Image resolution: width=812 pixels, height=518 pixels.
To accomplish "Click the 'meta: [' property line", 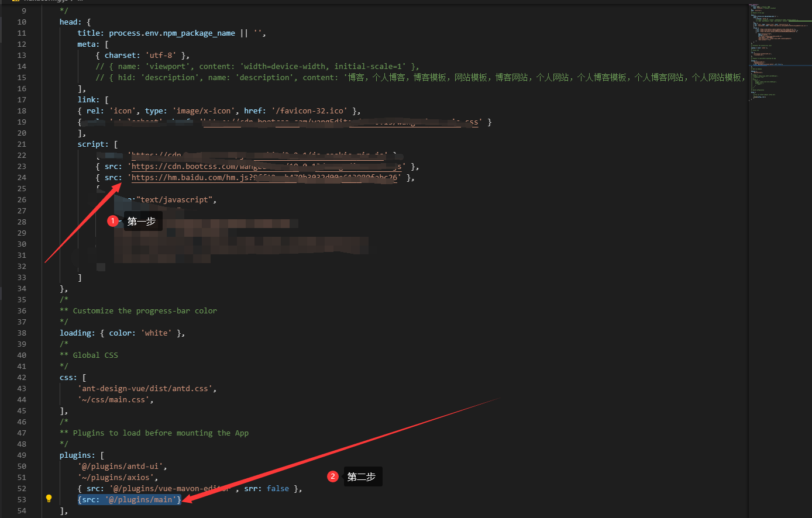I will 93,44.
